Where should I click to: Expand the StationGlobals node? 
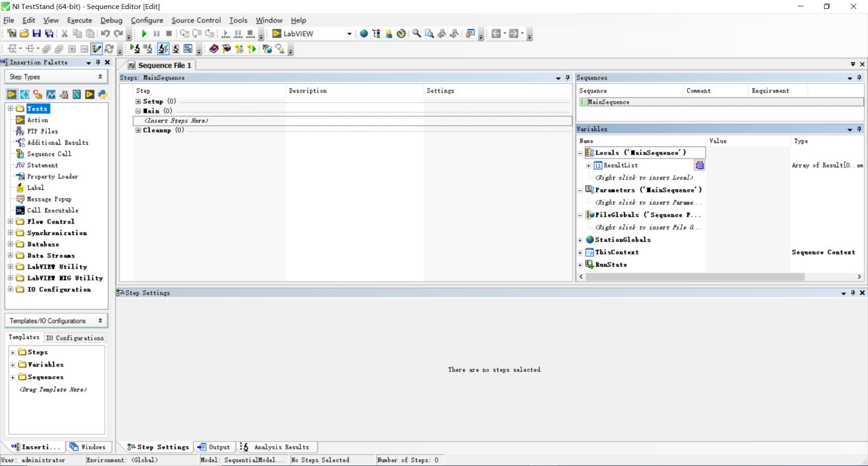coord(580,240)
